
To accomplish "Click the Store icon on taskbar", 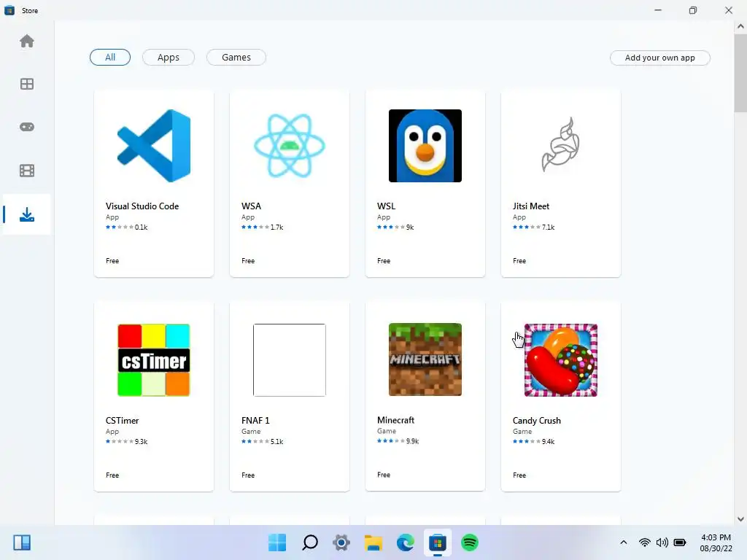I will click(438, 542).
